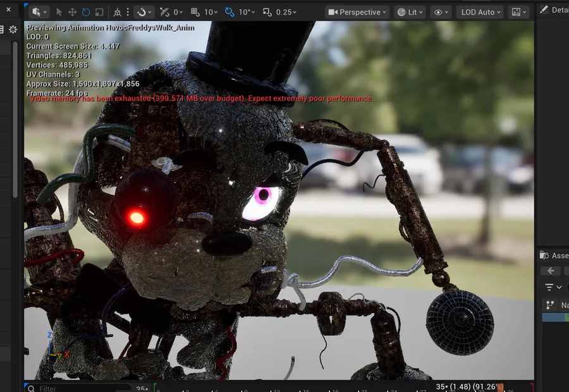The height and width of the screenshot is (392, 569).
Task: Activate the Rotate tool
Action: coord(85,13)
